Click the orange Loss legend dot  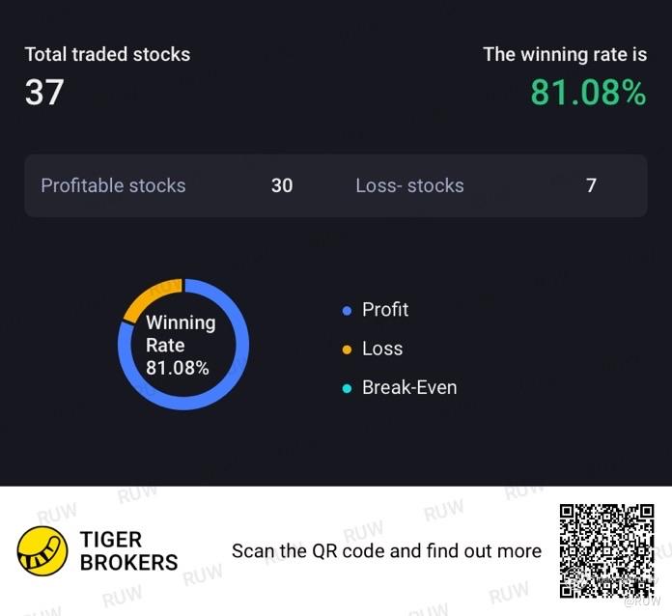click(347, 350)
